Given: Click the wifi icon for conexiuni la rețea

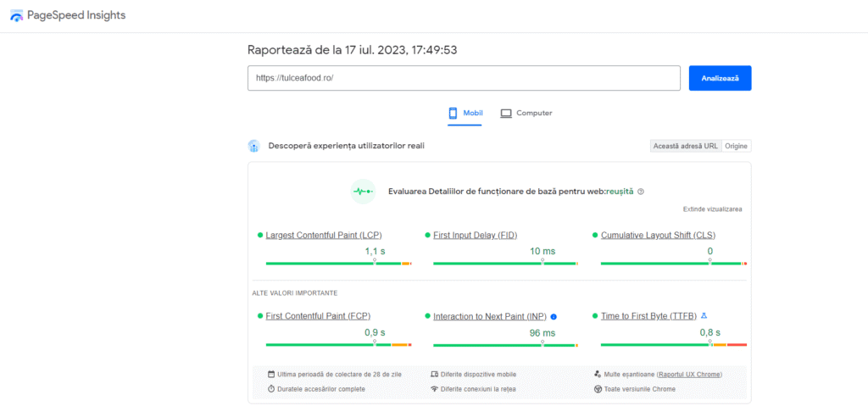Looking at the screenshot, I should [435, 389].
